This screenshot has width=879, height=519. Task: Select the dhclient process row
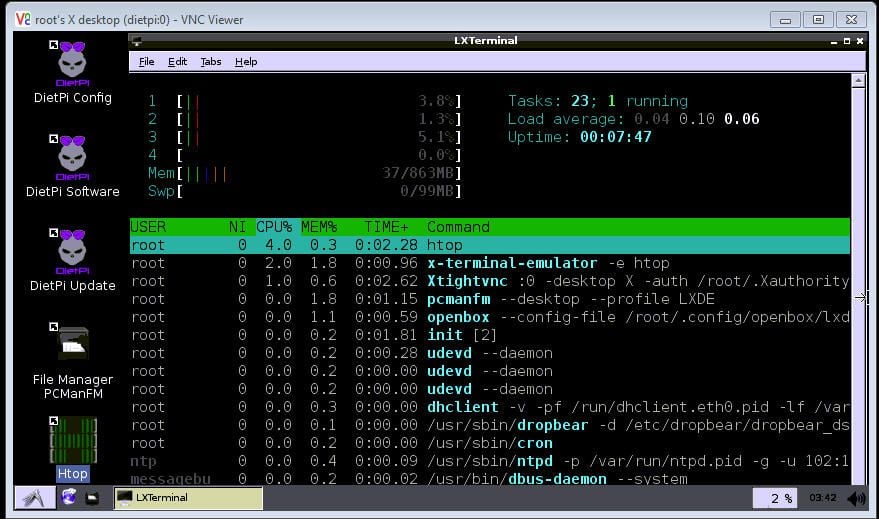[x=490, y=407]
